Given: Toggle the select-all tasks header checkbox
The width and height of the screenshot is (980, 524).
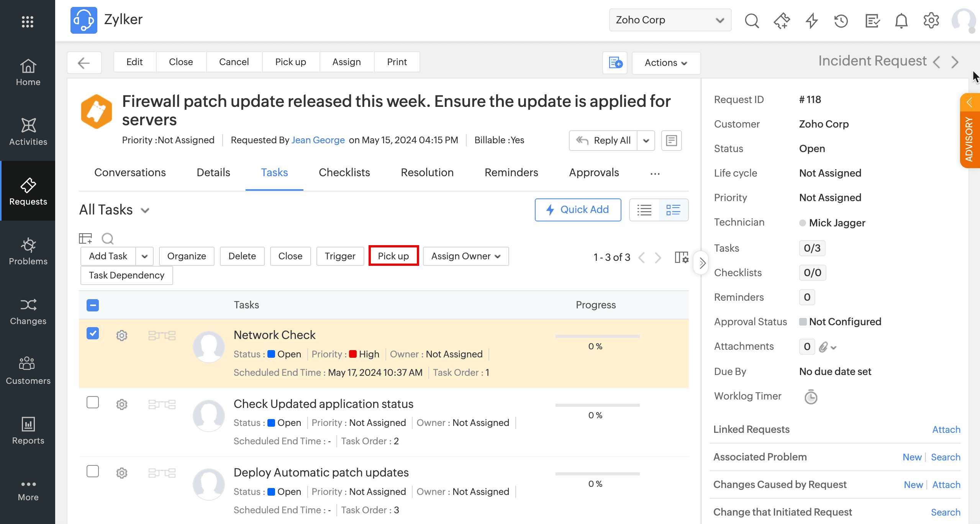Looking at the screenshot, I should click(93, 305).
